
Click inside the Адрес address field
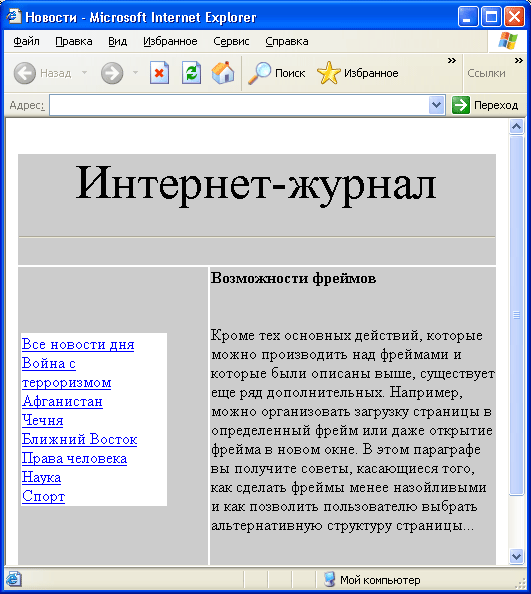tap(239, 105)
